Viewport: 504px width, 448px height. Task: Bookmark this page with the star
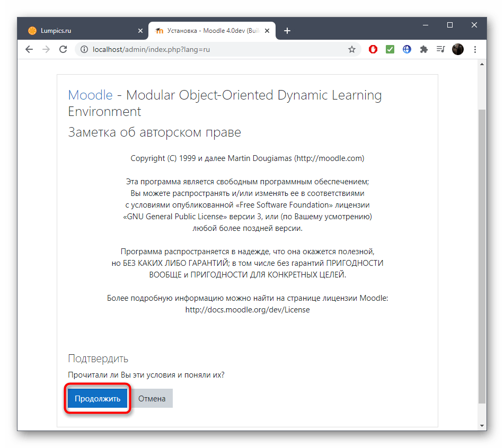coord(352,49)
